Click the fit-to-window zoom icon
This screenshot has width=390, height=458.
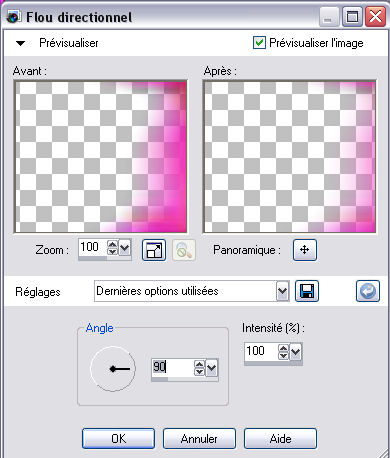(x=154, y=250)
